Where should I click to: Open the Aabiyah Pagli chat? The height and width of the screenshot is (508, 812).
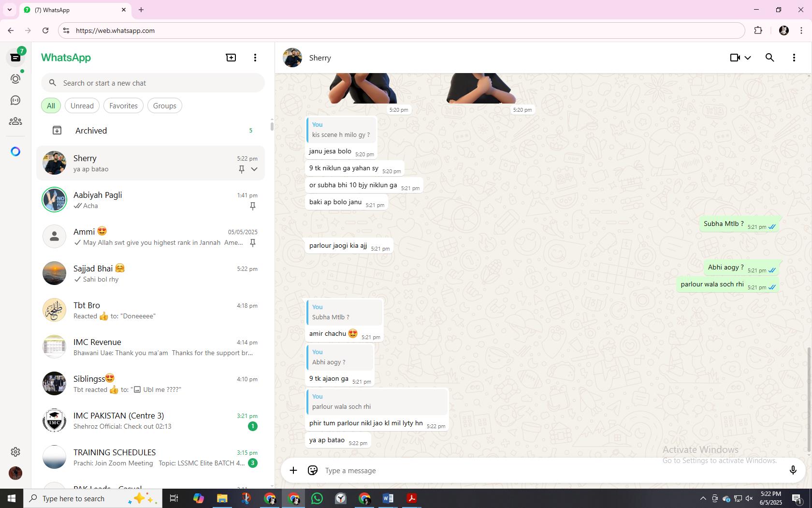(150, 200)
